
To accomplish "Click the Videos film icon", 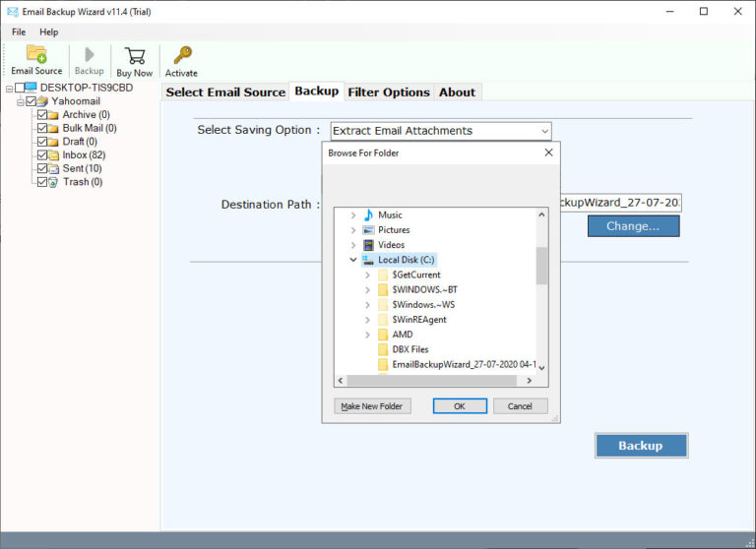I will pos(368,245).
